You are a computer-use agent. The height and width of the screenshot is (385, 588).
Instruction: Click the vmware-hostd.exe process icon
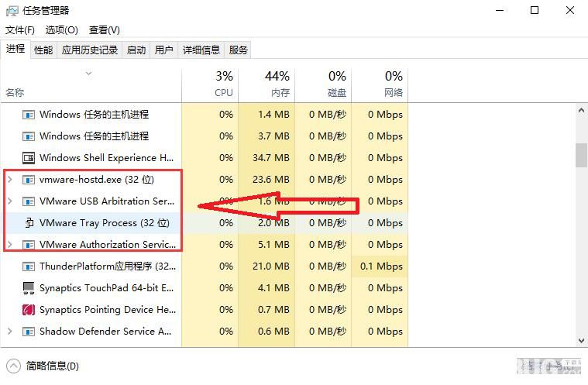click(29, 180)
